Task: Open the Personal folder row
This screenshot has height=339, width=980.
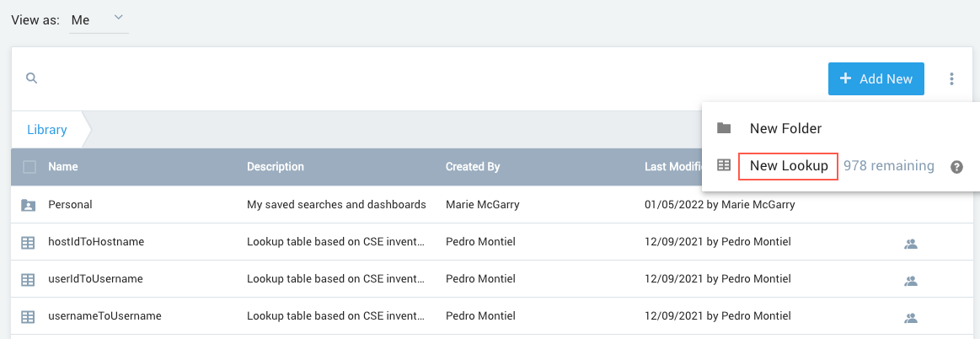Action: point(71,204)
